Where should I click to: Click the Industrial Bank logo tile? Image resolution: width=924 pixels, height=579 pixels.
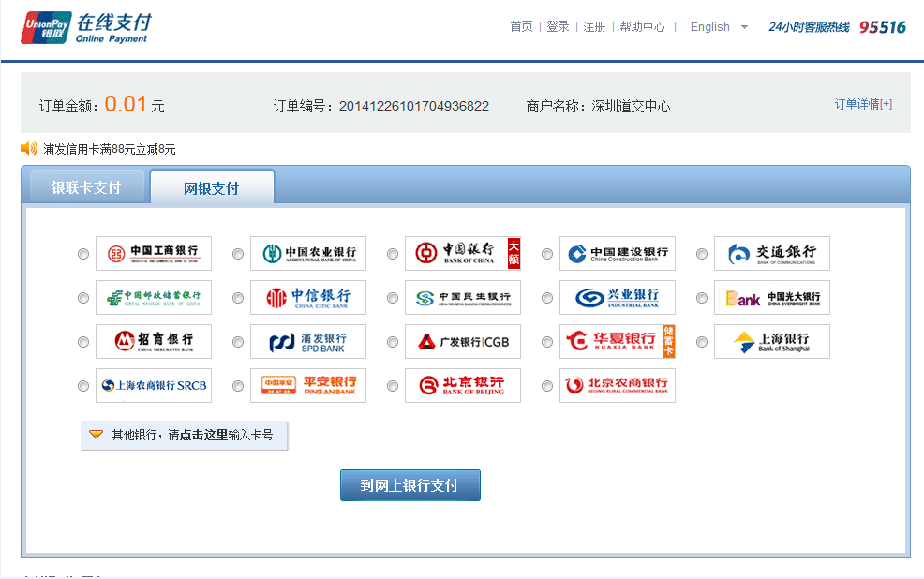[617, 297]
